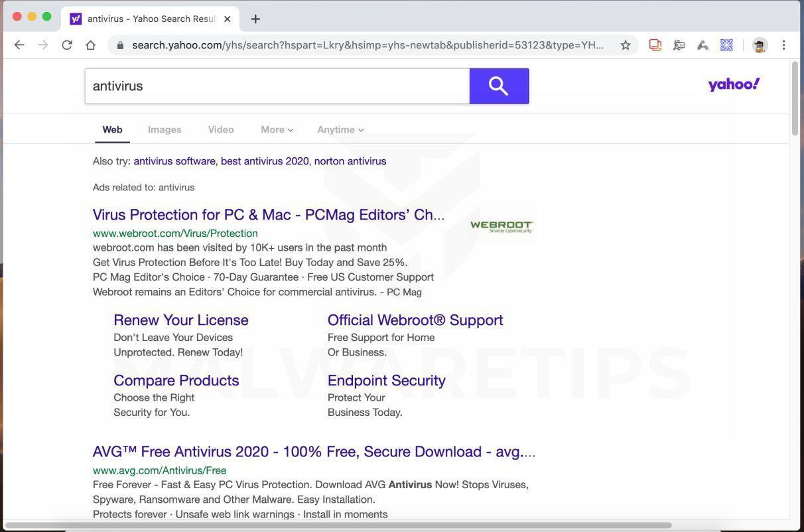Switch to the Images search tab

[164, 129]
